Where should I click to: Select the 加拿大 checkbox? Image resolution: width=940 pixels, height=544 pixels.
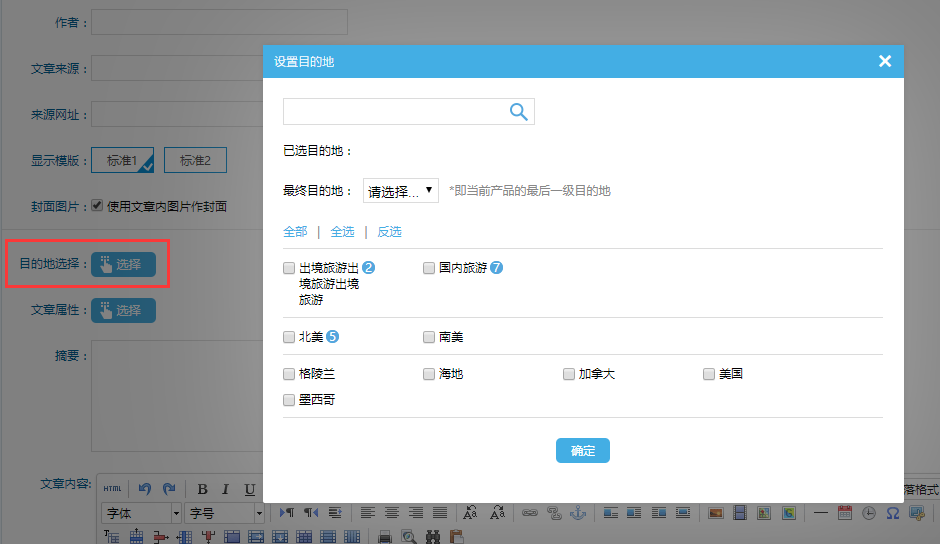569,374
